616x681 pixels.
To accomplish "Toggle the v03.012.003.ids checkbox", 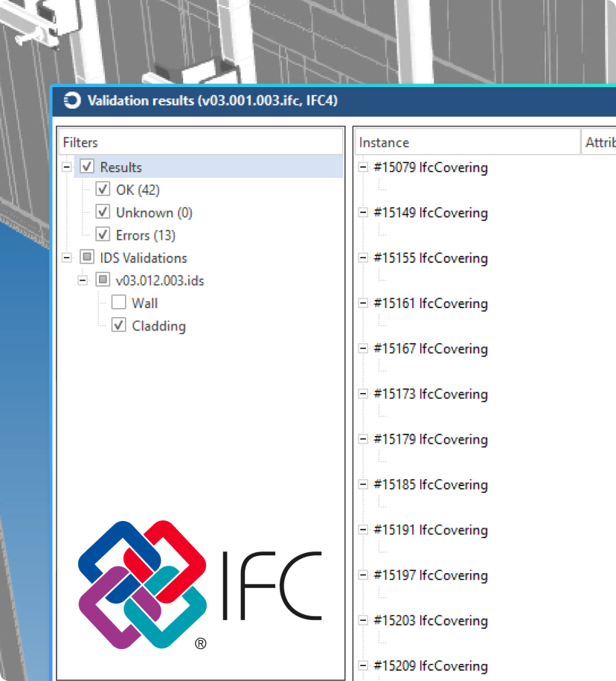I will [x=103, y=281].
